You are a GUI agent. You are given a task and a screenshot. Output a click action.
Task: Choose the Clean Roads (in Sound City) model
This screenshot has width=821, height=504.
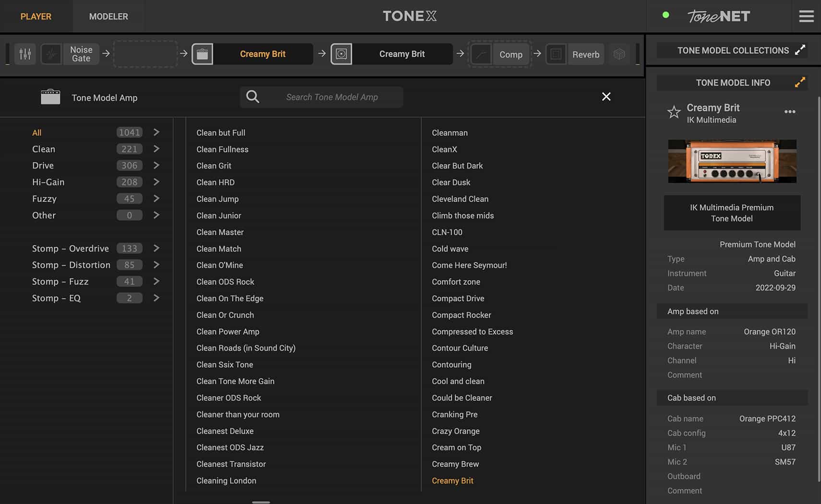[246, 348]
